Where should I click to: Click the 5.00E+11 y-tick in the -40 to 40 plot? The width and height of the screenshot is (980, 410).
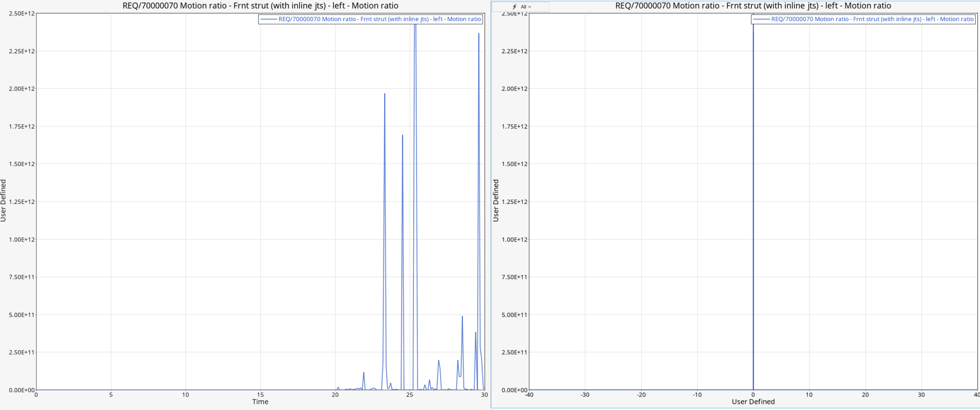pos(514,315)
